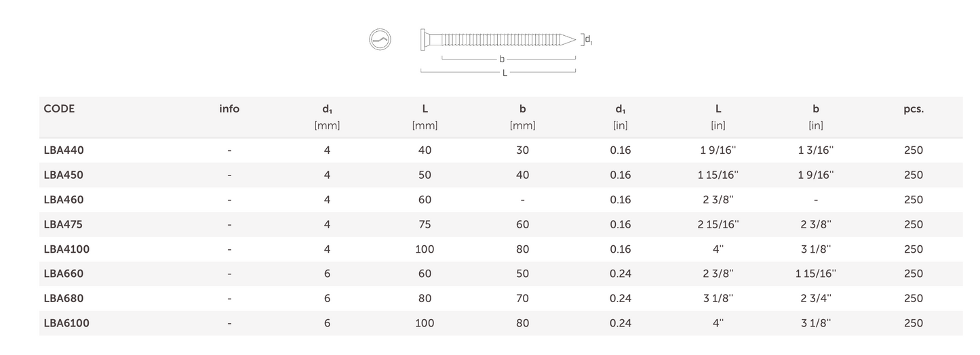
Task: Click the L total length dimension line
Action: click(498, 72)
